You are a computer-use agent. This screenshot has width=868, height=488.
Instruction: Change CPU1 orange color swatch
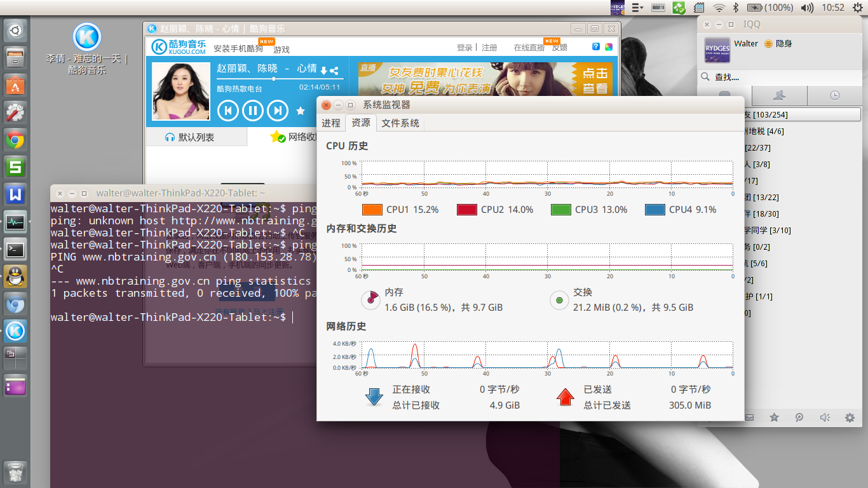[x=372, y=210]
